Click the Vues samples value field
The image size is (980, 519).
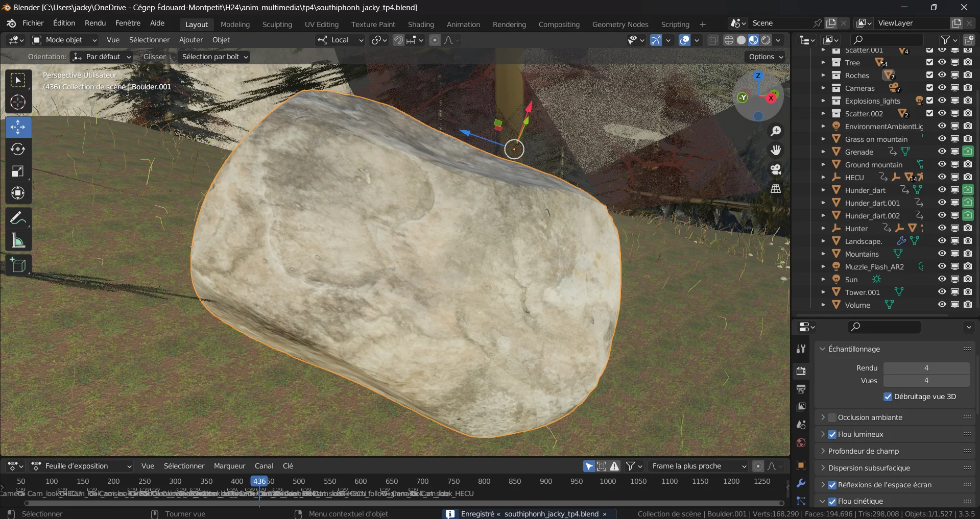[x=926, y=381]
